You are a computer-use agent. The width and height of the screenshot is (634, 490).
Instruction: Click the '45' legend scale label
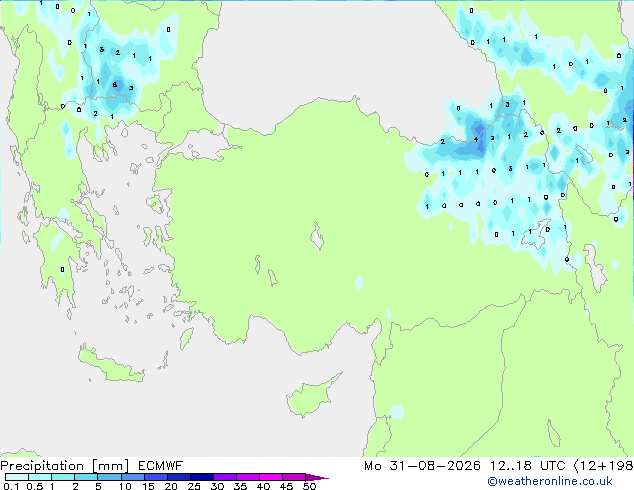[x=286, y=486]
